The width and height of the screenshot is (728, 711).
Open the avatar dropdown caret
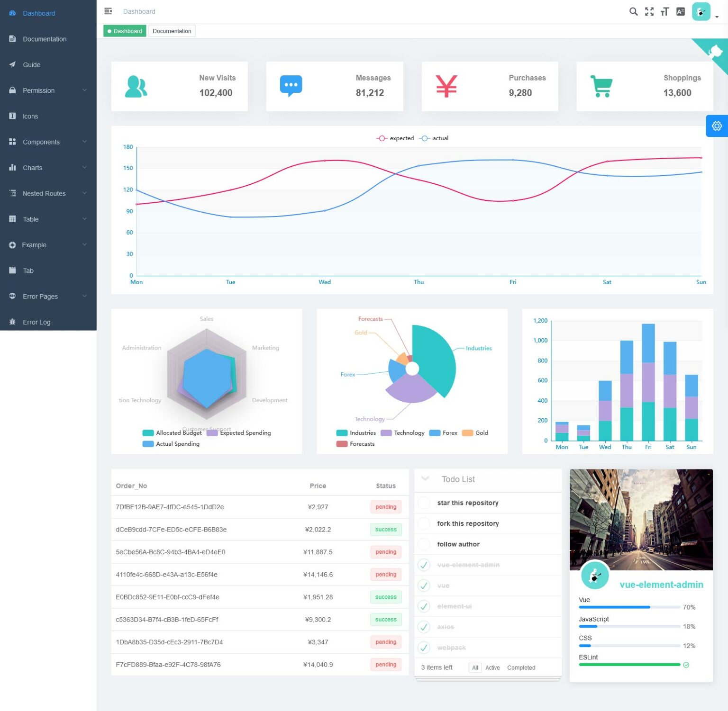(x=717, y=18)
